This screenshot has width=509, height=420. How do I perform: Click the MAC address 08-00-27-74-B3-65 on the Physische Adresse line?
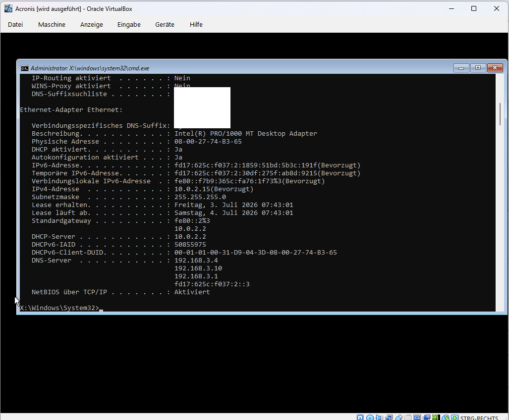(x=208, y=142)
